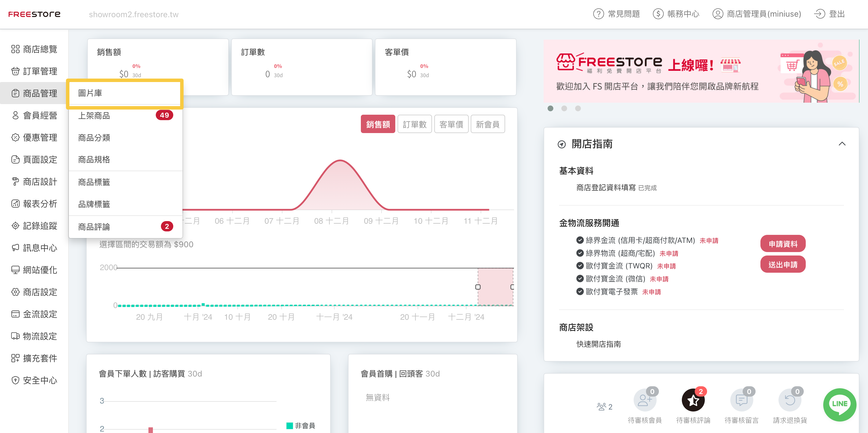Toggle 歐付寶金流 (TWQR) check mark
The image size is (868, 433).
pos(579,266)
